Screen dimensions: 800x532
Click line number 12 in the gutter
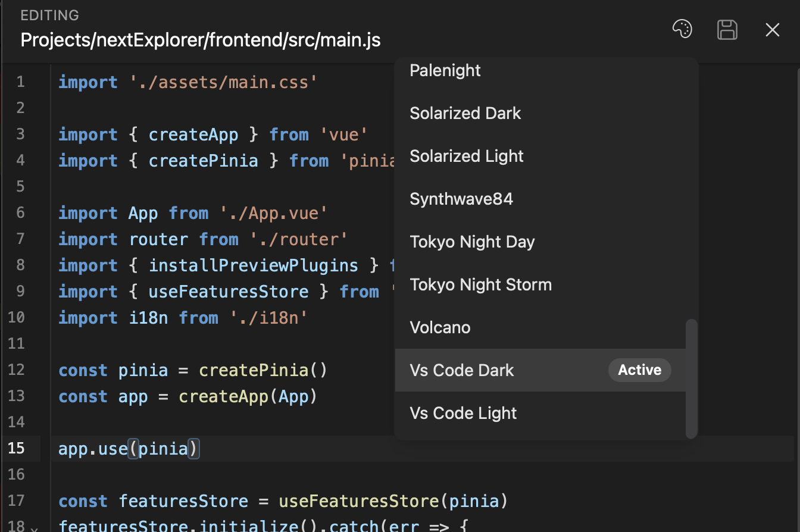[x=16, y=370]
